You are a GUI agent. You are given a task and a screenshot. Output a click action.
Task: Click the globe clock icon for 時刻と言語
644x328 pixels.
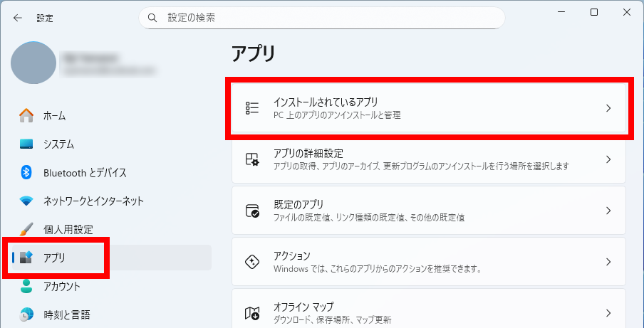(26, 314)
